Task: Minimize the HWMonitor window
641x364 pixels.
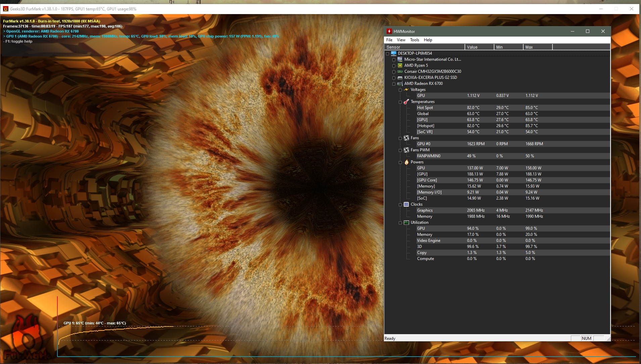Action: 573,31
